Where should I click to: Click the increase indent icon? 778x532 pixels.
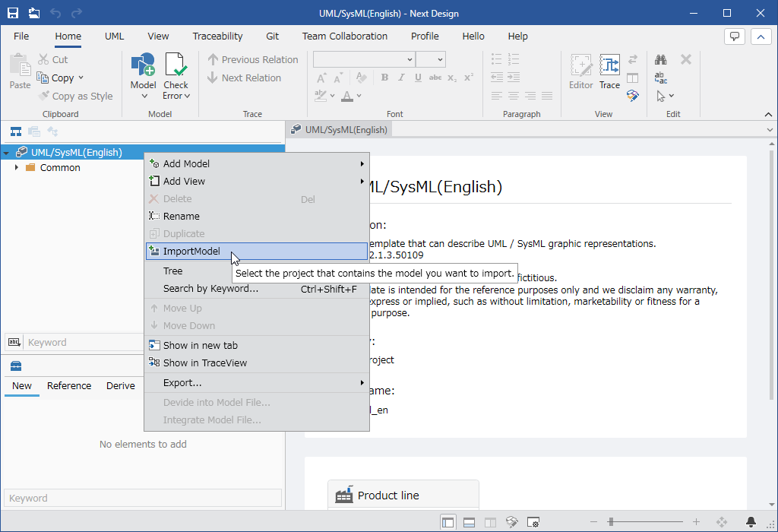click(x=514, y=77)
